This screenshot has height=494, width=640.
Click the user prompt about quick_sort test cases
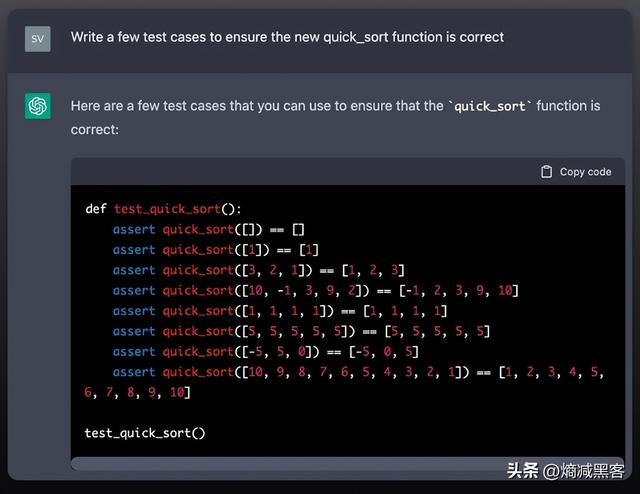(287, 37)
